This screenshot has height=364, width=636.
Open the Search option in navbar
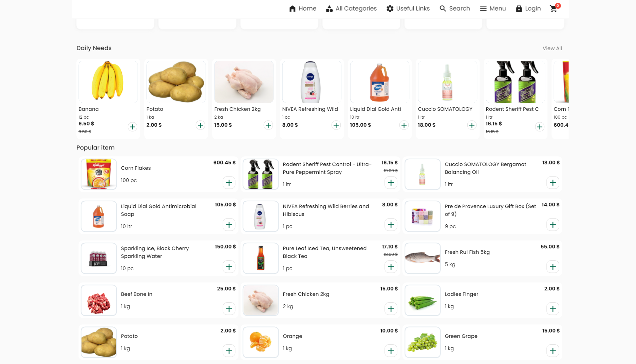[455, 8]
